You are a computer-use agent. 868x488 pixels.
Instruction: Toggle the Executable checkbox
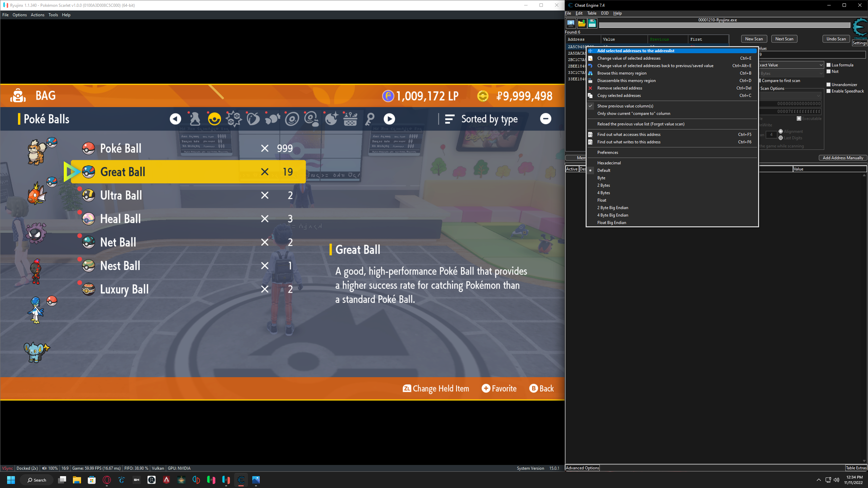point(799,119)
